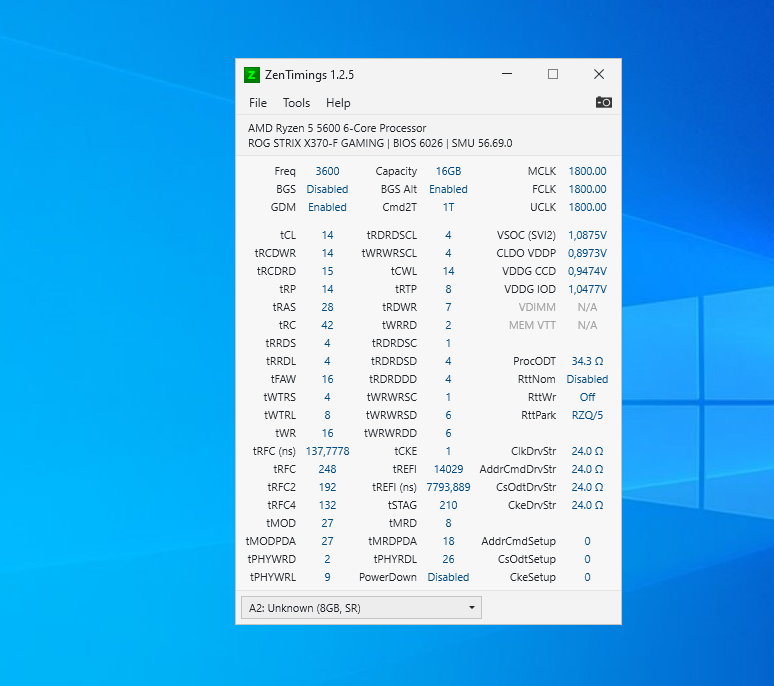Viewport: 774px width, 686px height.
Task: Click the VDDG IOD value 1,0477V
Action: pyautogui.click(x=587, y=289)
